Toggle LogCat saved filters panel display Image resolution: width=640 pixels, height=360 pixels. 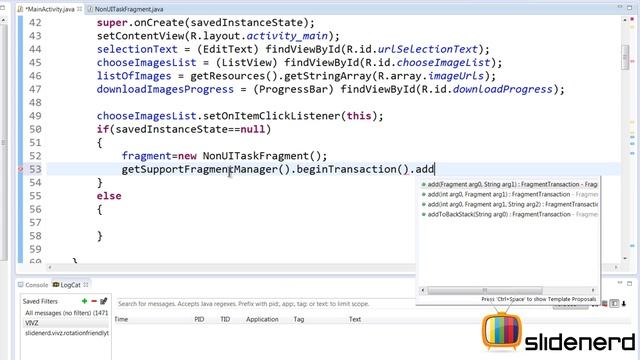[x=614, y=304]
